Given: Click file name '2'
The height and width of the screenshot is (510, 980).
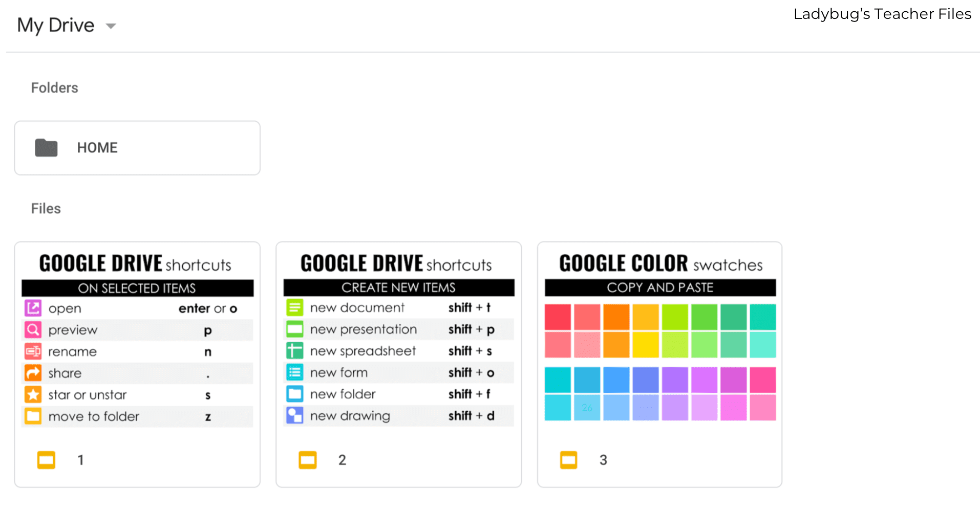Looking at the screenshot, I should pyautogui.click(x=342, y=460).
